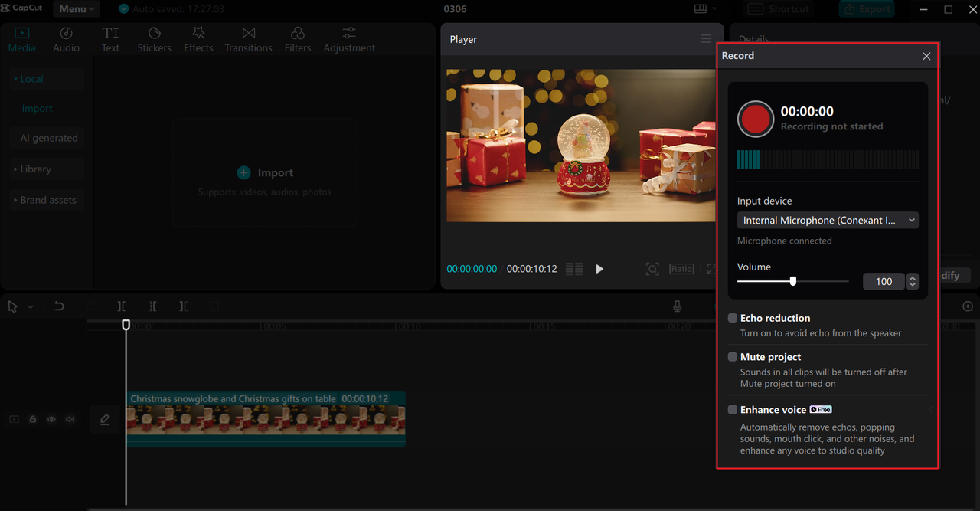The image size is (980, 511).
Task: Click the timeline Delete trash icon
Action: point(214,306)
